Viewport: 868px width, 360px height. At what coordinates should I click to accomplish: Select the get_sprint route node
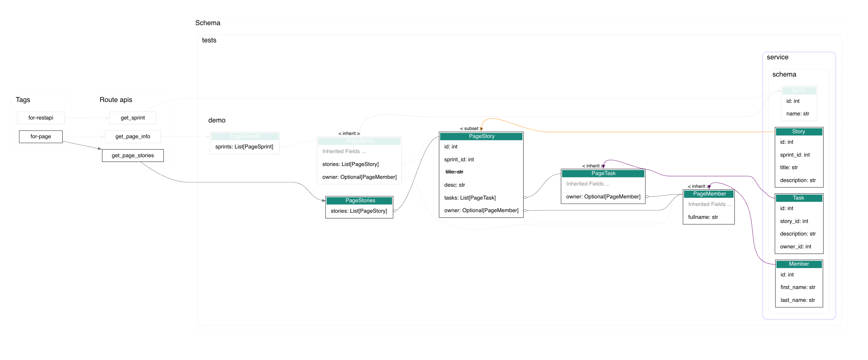click(132, 117)
